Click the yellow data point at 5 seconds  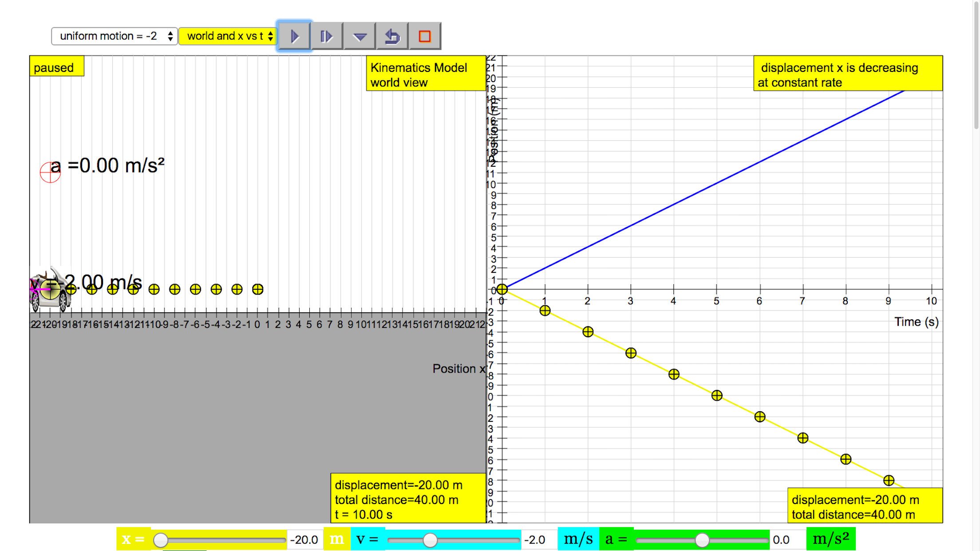tap(717, 395)
